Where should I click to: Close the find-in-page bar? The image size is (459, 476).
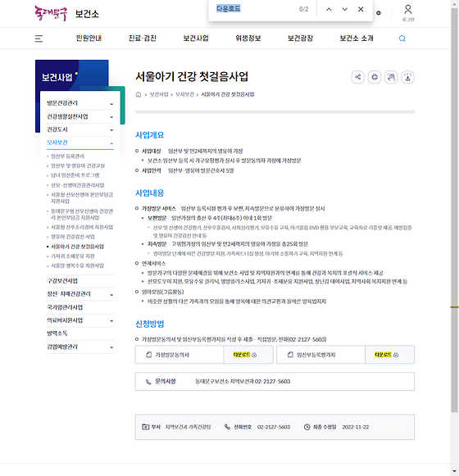coord(361,9)
